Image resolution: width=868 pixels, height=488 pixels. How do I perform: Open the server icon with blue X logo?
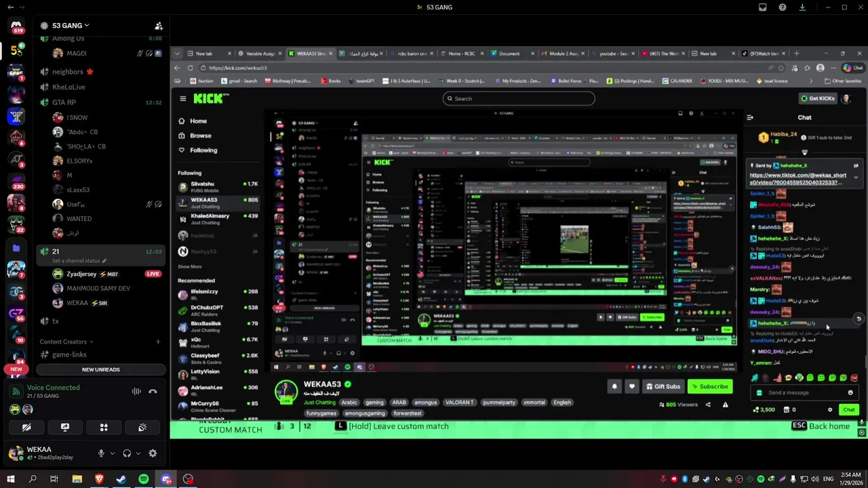coord(16,116)
